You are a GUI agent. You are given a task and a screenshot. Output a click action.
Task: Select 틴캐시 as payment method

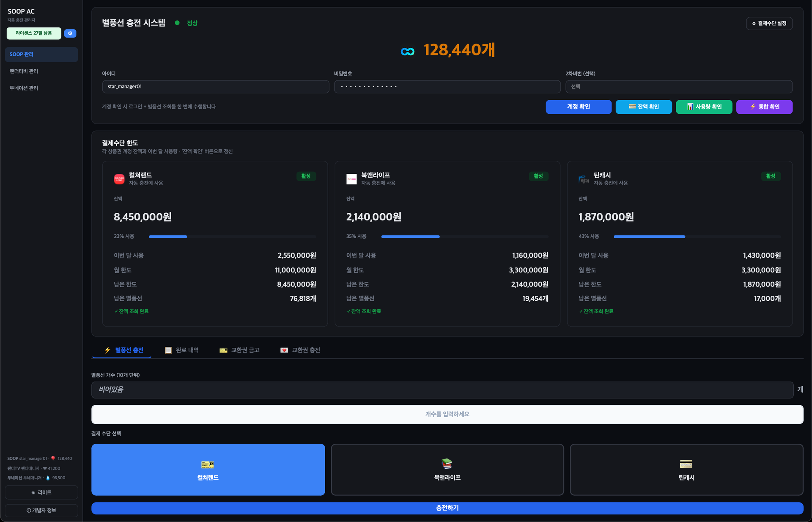point(686,470)
